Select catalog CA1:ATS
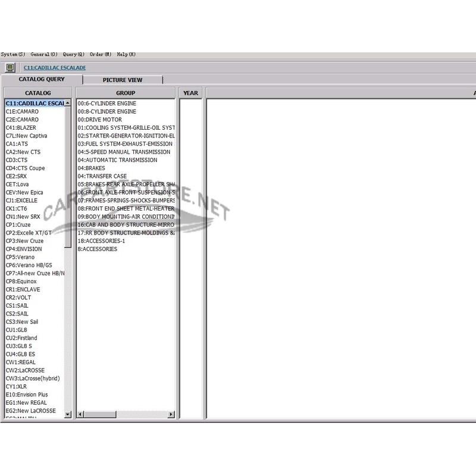476x476 pixels. tap(17, 144)
